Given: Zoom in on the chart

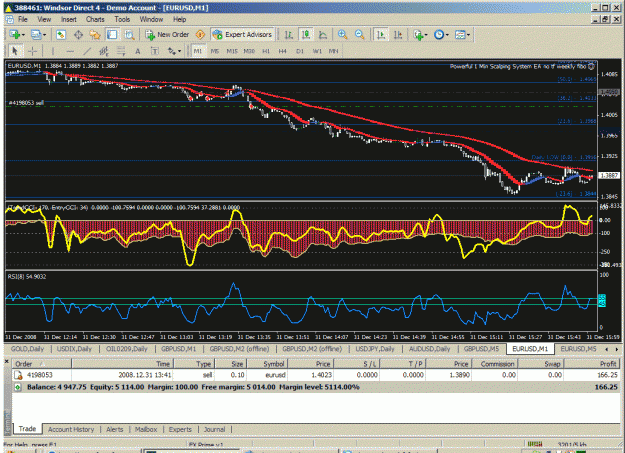Looking at the screenshot, I should coord(342,35).
